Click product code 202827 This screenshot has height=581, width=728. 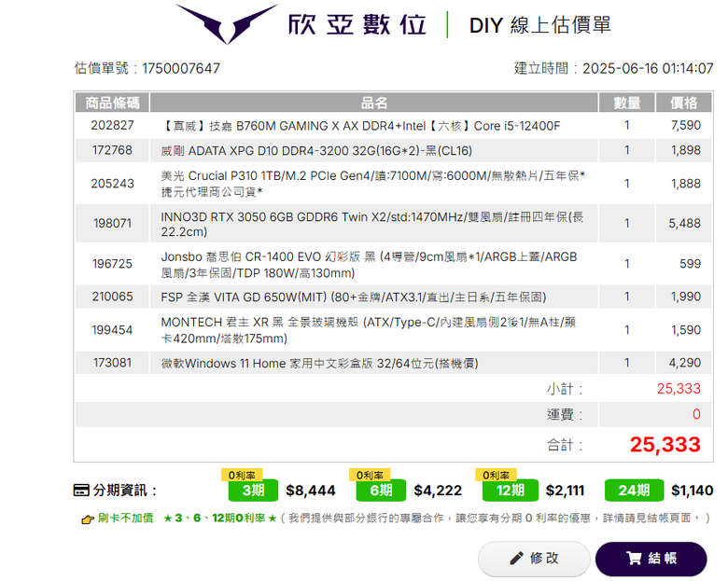(112, 125)
